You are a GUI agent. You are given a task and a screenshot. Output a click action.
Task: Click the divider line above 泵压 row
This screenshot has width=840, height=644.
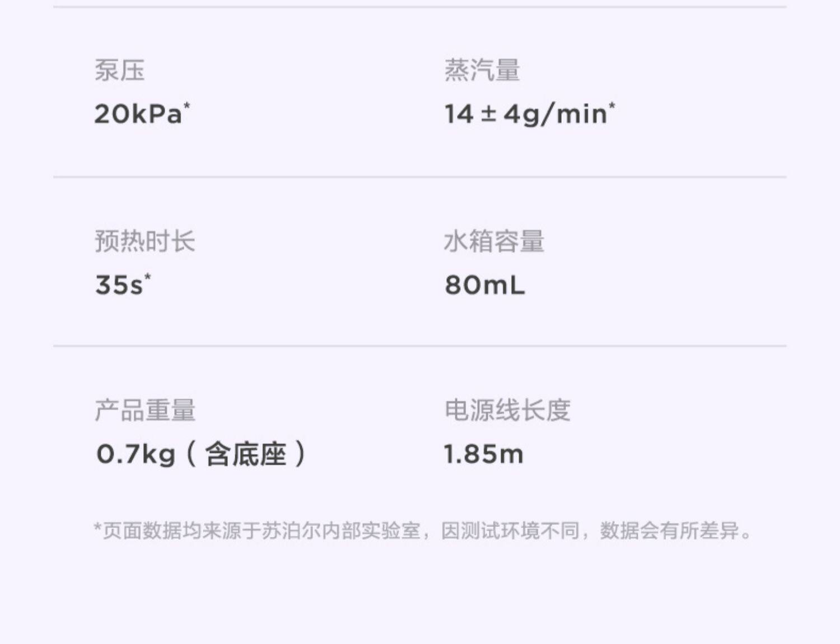420,7
